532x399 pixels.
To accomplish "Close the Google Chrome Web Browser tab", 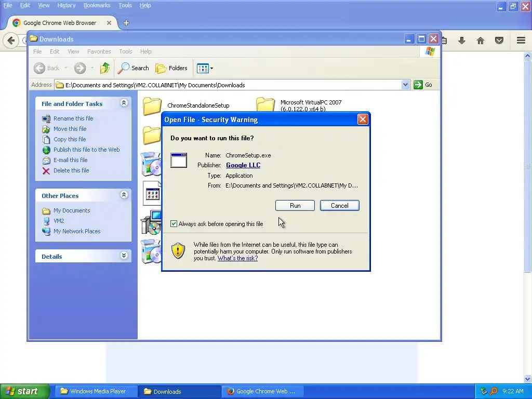I will pyautogui.click(x=109, y=23).
